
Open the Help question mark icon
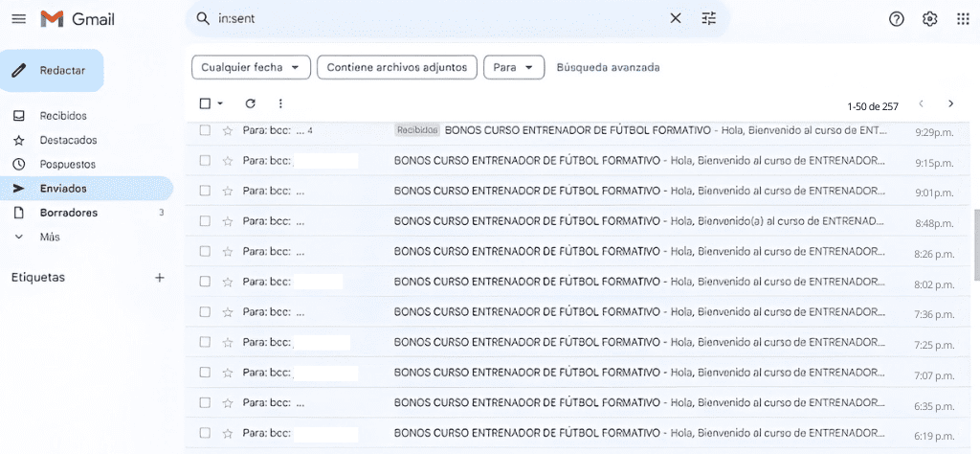pyautogui.click(x=897, y=19)
